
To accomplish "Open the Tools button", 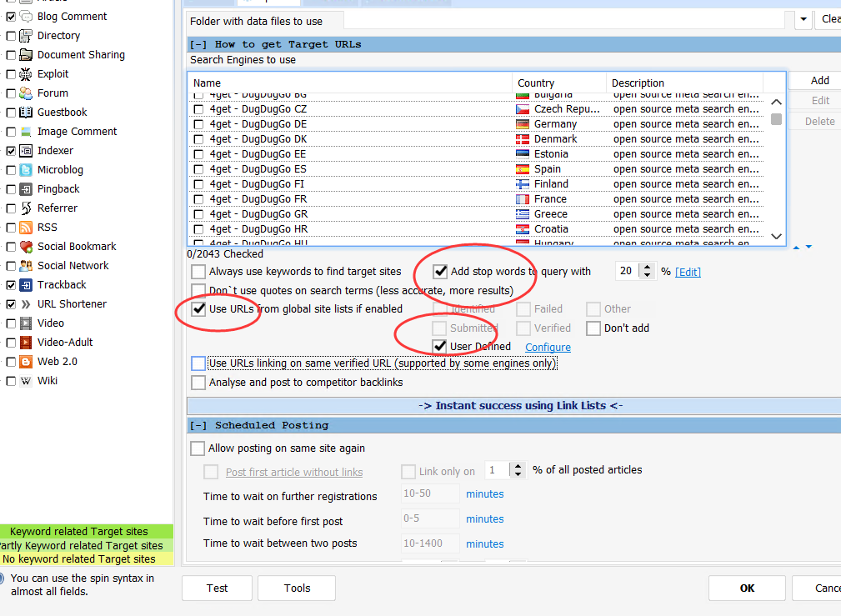I will point(297,588).
